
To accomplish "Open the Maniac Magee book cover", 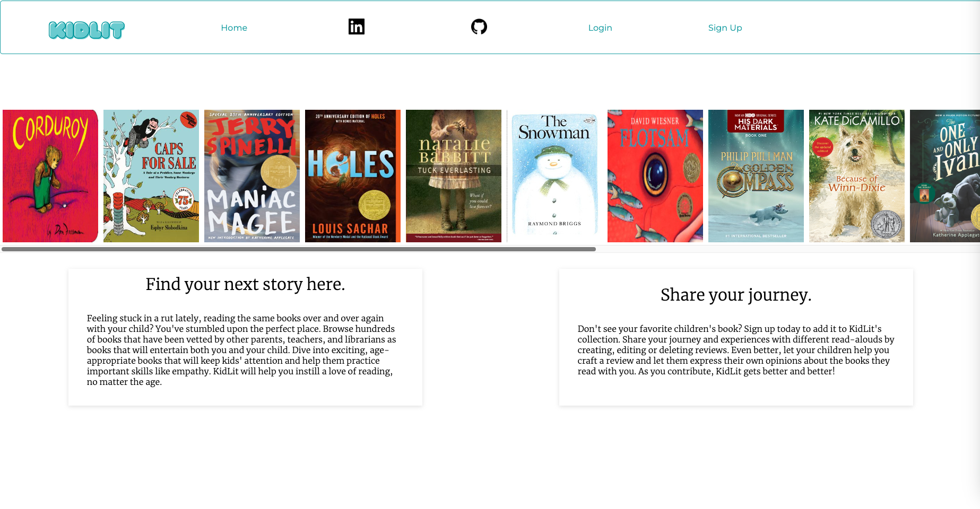I will tap(252, 176).
